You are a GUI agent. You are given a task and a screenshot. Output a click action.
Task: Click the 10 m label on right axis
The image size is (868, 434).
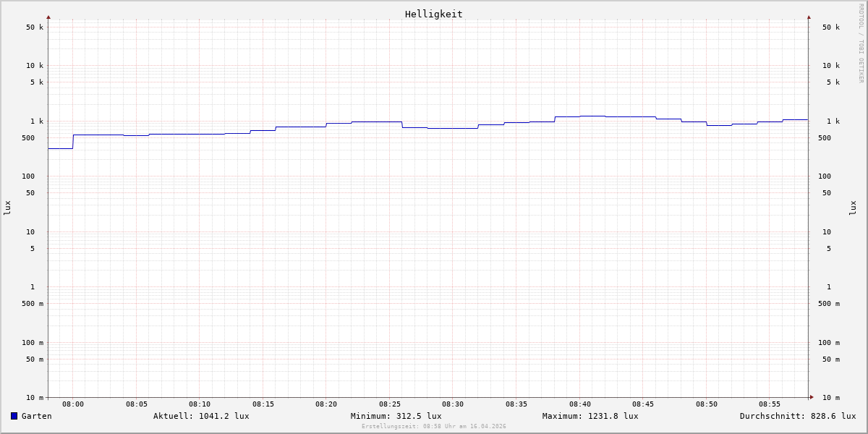point(830,398)
